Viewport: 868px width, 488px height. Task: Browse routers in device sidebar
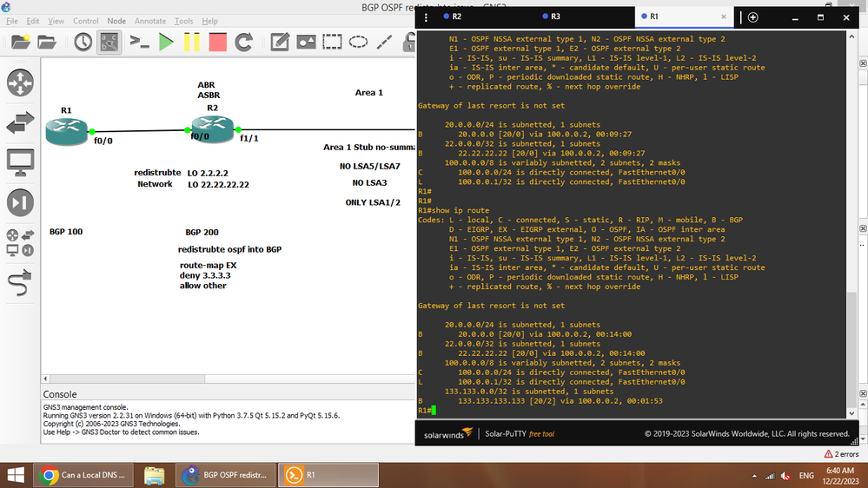click(x=21, y=83)
